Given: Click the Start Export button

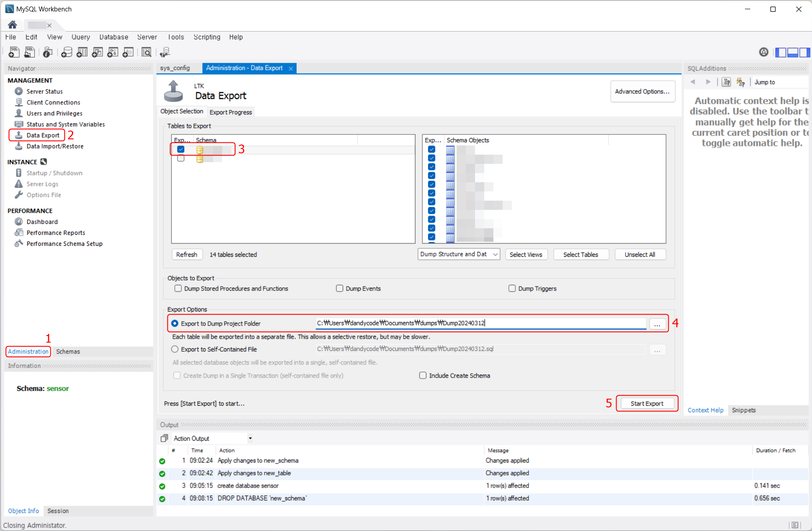Looking at the screenshot, I should coord(647,404).
